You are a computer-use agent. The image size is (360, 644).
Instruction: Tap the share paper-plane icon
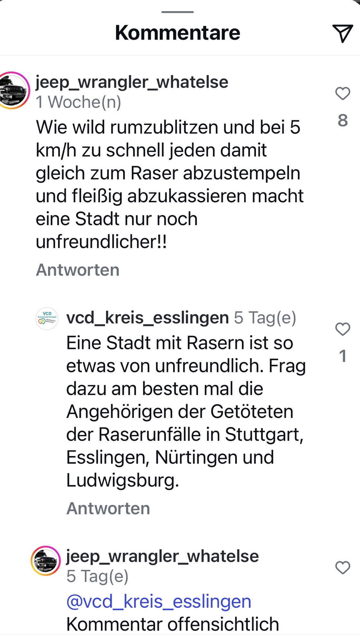[x=342, y=33]
